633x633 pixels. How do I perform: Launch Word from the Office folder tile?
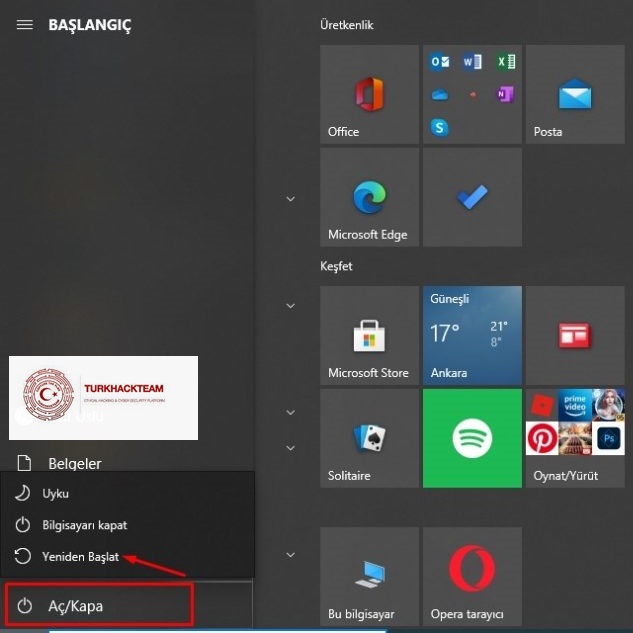pos(472,62)
